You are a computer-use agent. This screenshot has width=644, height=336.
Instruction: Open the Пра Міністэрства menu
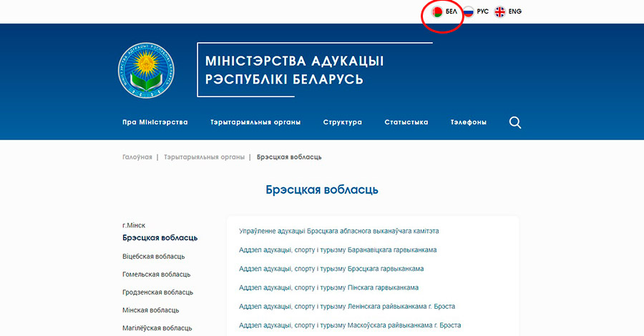(155, 122)
